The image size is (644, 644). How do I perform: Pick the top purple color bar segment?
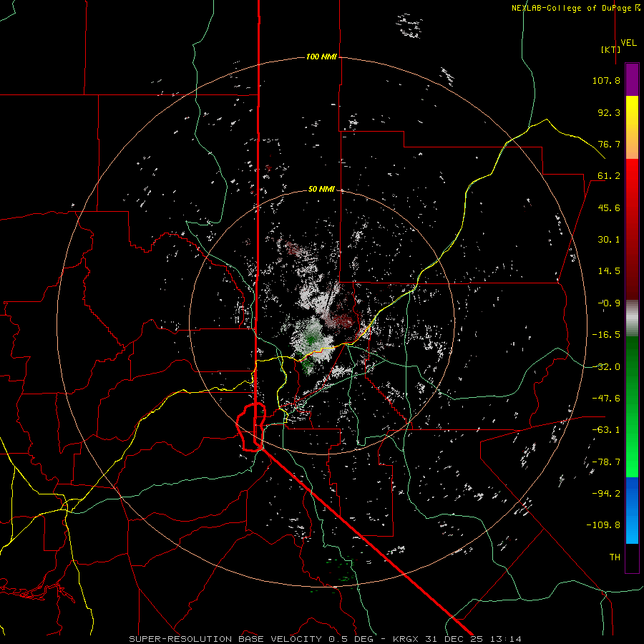coord(632,79)
